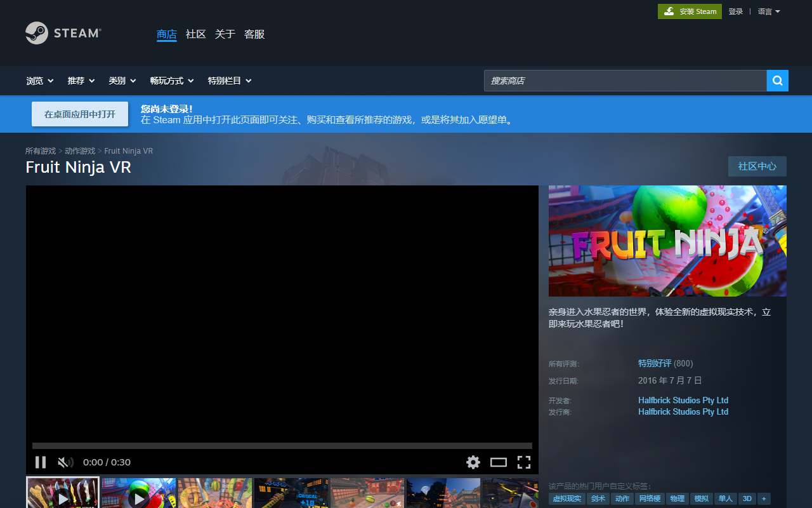Click the 在桌面应用中打开 button
Image resolution: width=812 pixels, height=508 pixels.
coord(80,114)
